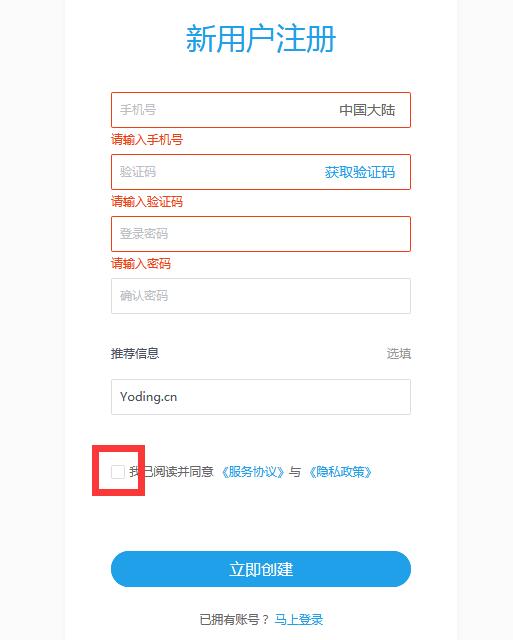Screen dimensions: 513x640
Task: Select the 确认密码 confirm password field
Action: pos(261,296)
